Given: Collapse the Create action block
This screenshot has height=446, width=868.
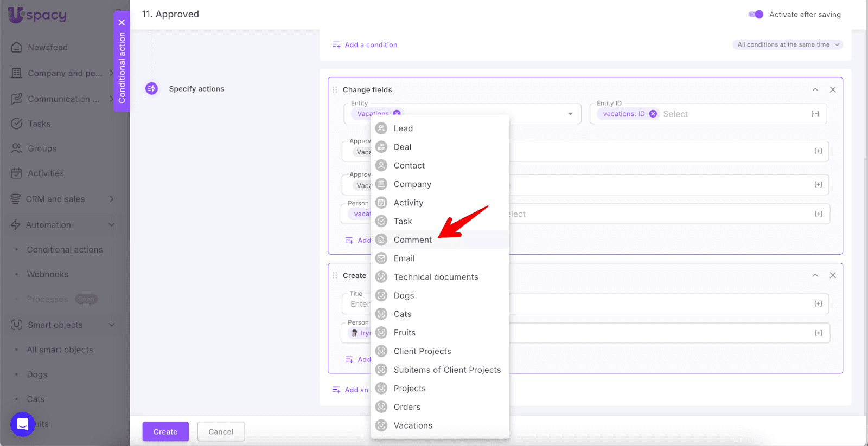Looking at the screenshot, I should point(815,275).
